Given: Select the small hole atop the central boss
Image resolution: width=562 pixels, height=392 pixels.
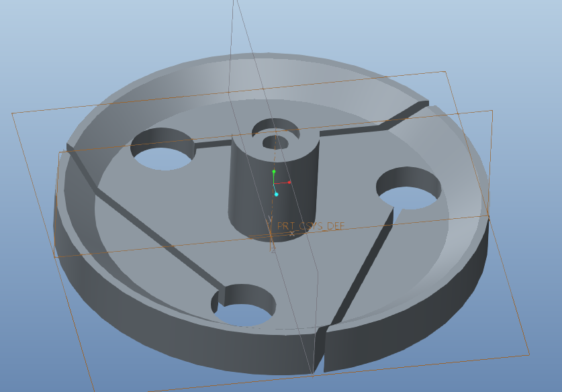Looking at the screenshot, I should 275,142.
